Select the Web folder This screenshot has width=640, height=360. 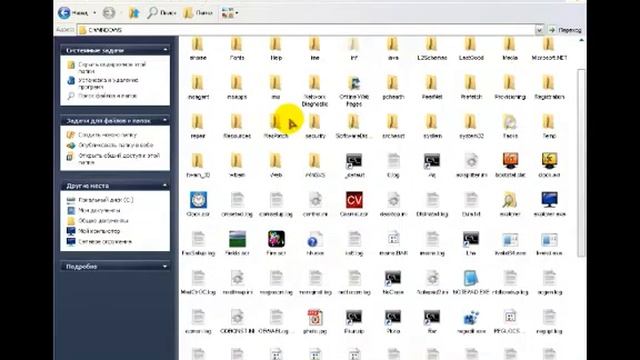pos(276,165)
